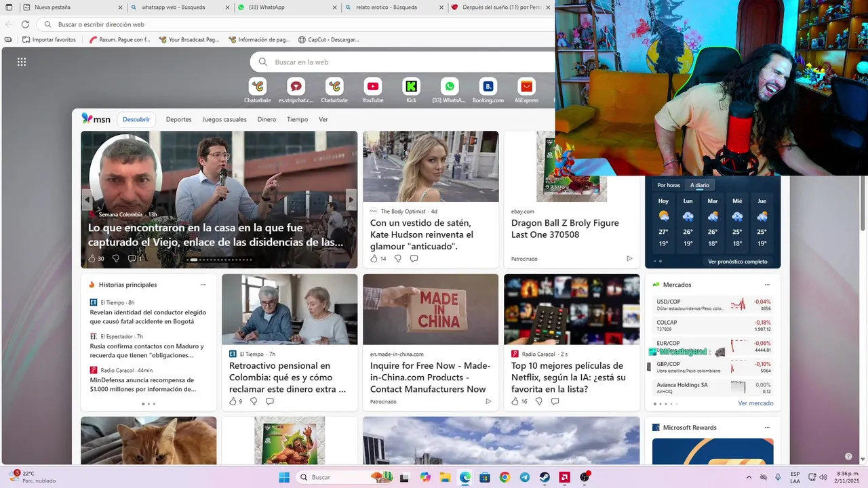This screenshot has height=488, width=868.
Task: Open the first Chaturbate quick link icon
Action: pos(258,87)
